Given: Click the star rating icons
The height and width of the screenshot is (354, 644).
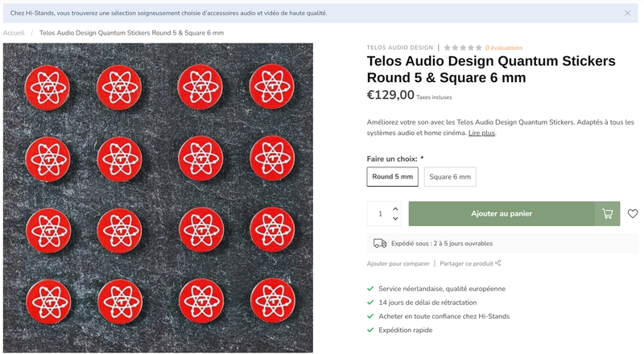Looking at the screenshot, I should pos(463,47).
